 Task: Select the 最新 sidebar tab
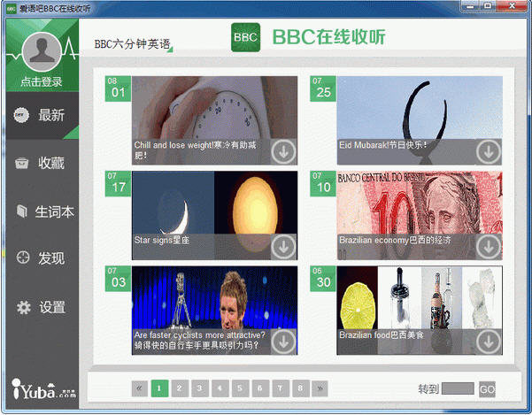[x=42, y=115]
